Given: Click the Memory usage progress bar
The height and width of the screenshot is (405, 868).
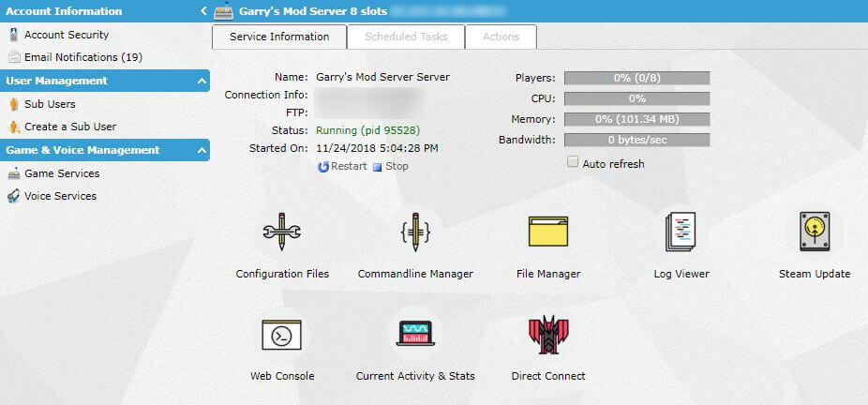Looking at the screenshot, I should (636, 119).
